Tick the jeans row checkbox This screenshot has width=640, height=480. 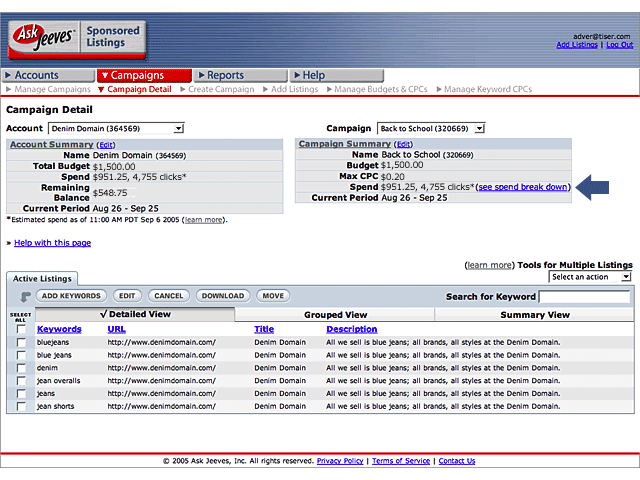21,393
